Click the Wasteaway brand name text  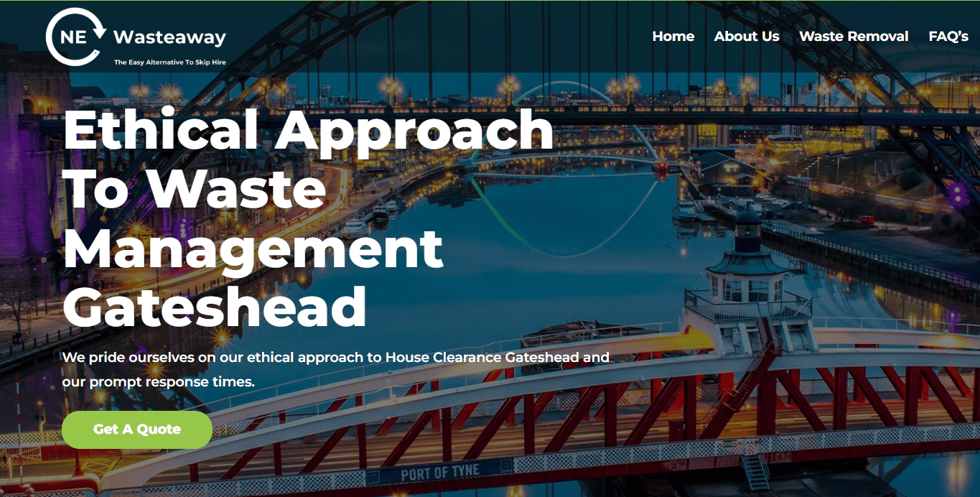coord(169,37)
